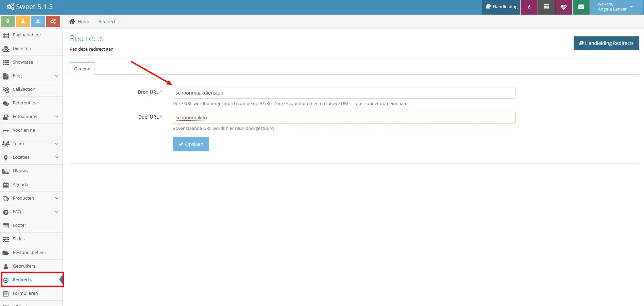Focus the Bron URL input field
The width and height of the screenshot is (644, 306).
344,93
